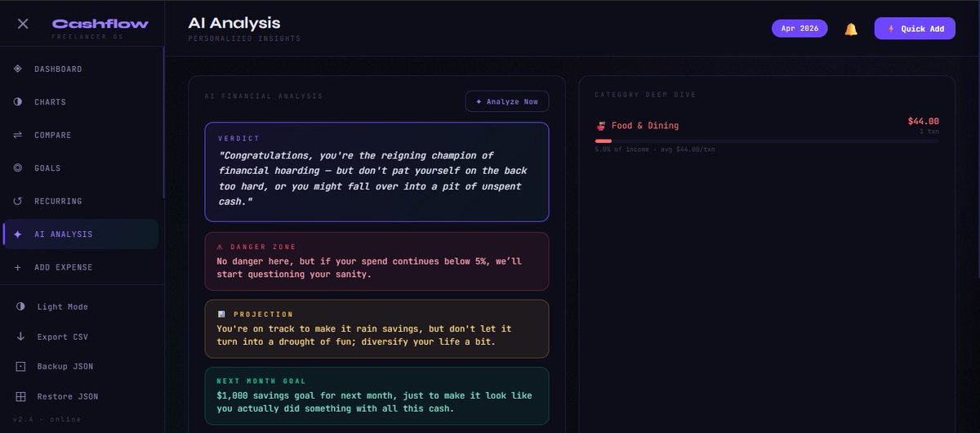Open the Dashboard menu item
This screenshot has height=433, width=980.
click(80, 69)
